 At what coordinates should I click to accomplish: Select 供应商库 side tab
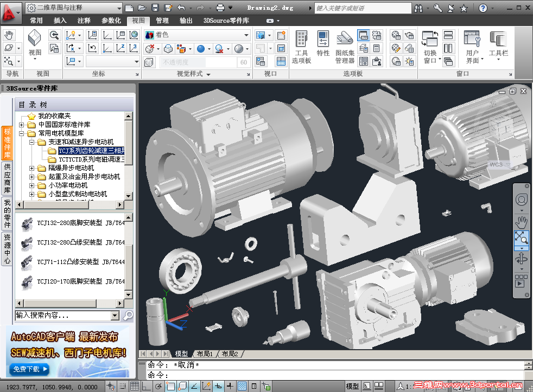[x=7, y=178]
